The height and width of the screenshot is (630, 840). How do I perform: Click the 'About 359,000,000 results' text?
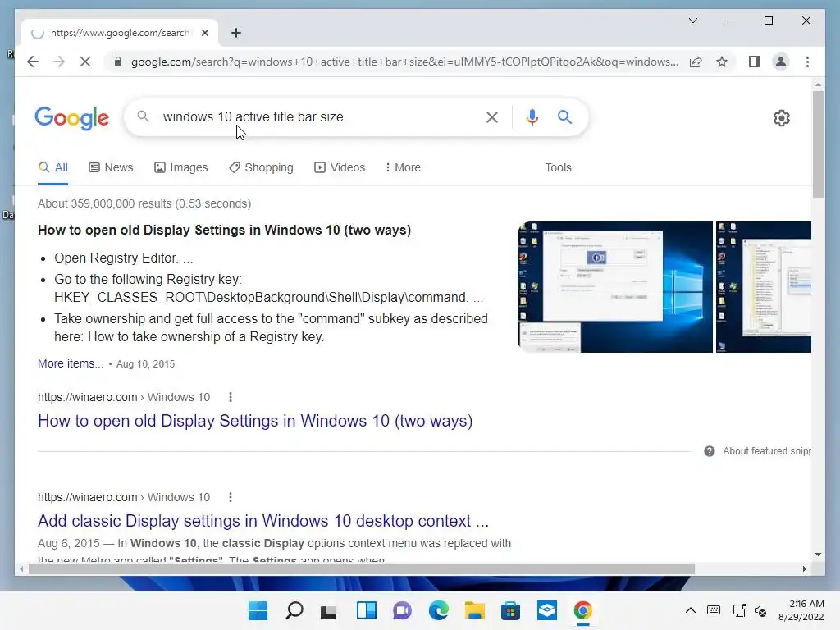pos(144,203)
